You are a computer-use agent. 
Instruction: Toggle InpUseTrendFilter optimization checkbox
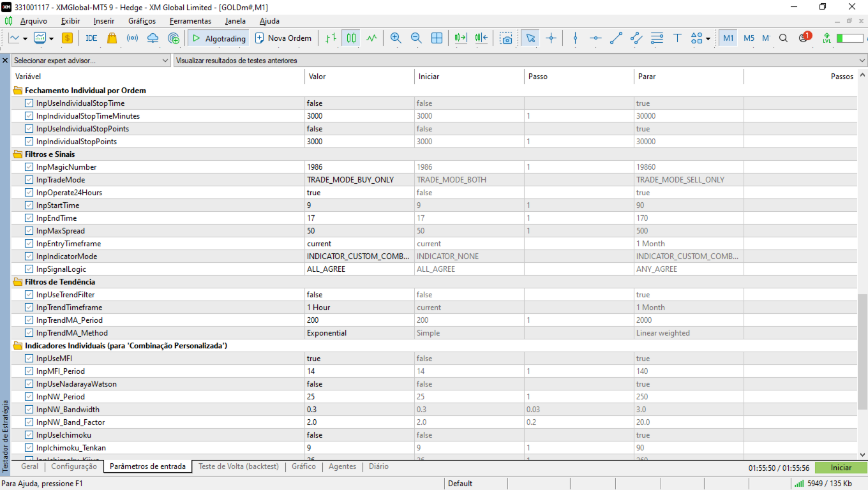pos(29,295)
